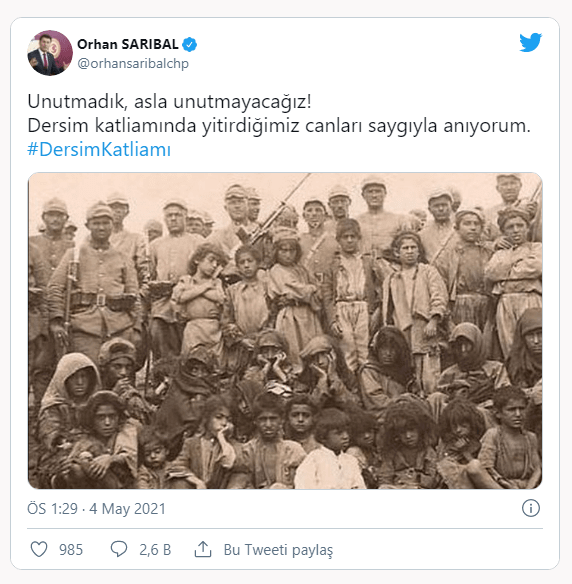572x584 pixels.
Task: Open the #DersimKatliamı hashtag
Action: (99, 150)
